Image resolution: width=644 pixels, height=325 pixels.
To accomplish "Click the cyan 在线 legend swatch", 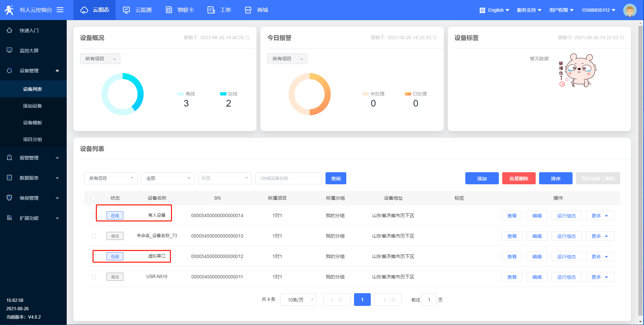I will tap(223, 94).
